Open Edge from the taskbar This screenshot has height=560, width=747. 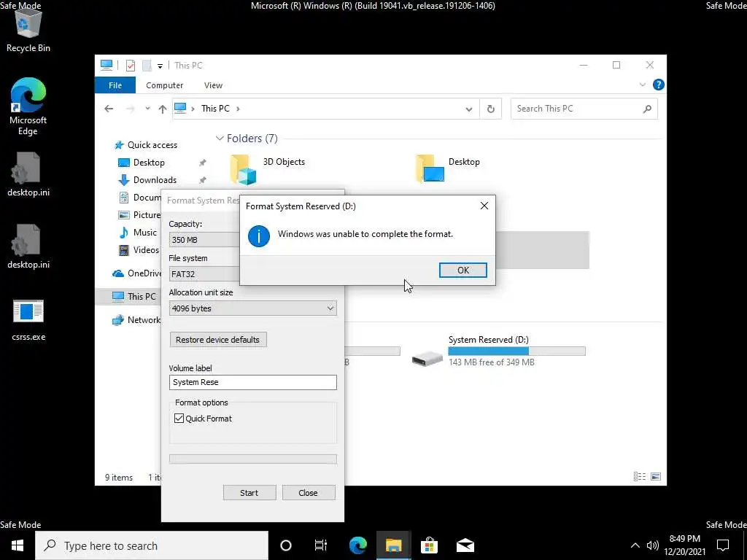pyautogui.click(x=357, y=545)
